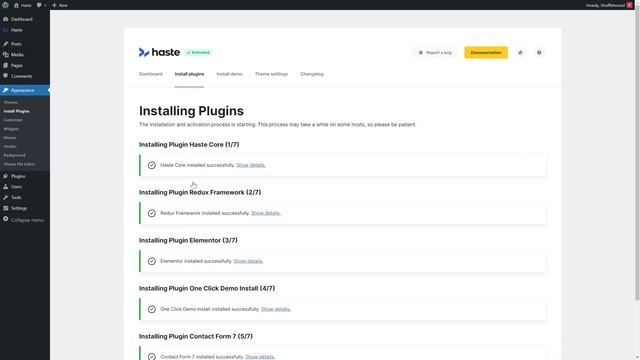Click the Installing Plugins heading
The height and width of the screenshot is (360, 640).
pyautogui.click(x=191, y=111)
